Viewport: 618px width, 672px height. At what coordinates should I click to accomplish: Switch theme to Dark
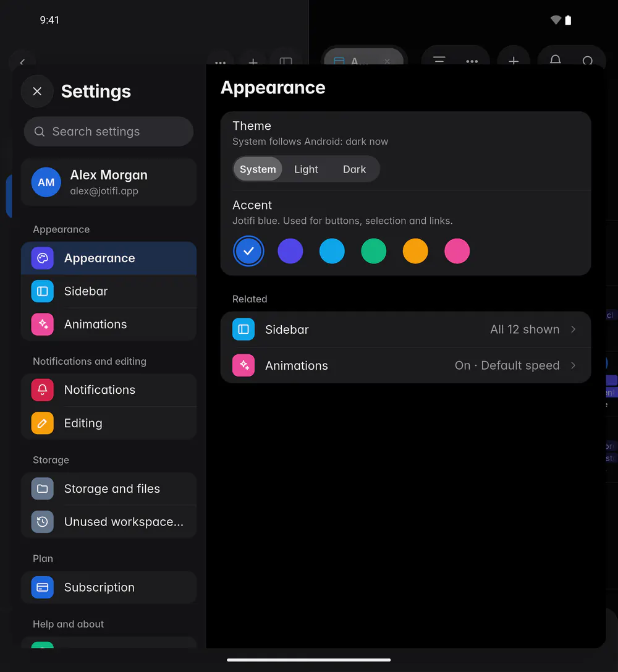point(354,169)
